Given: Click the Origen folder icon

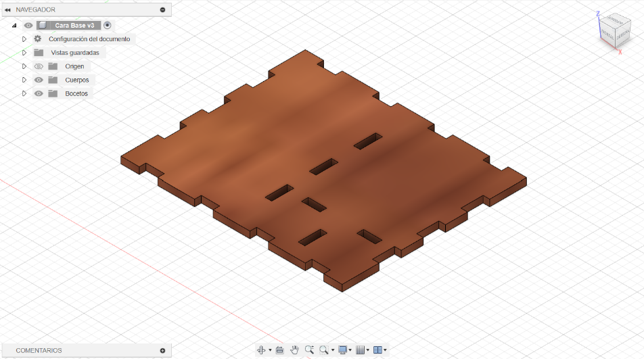Looking at the screenshot, I should pos(53,66).
